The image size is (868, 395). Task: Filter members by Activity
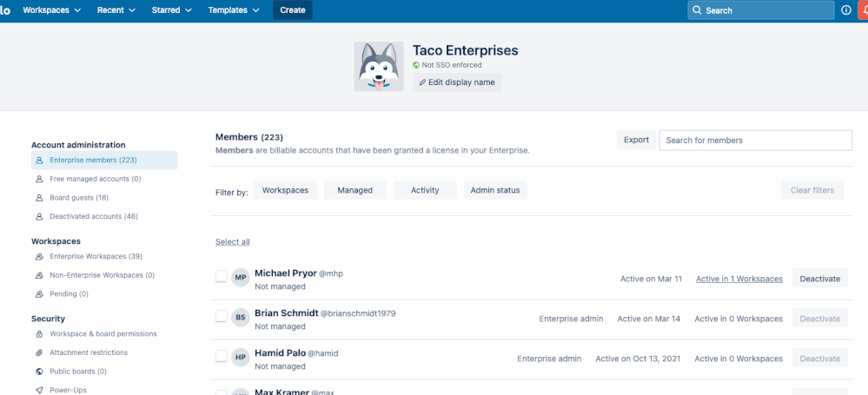tap(425, 190)
